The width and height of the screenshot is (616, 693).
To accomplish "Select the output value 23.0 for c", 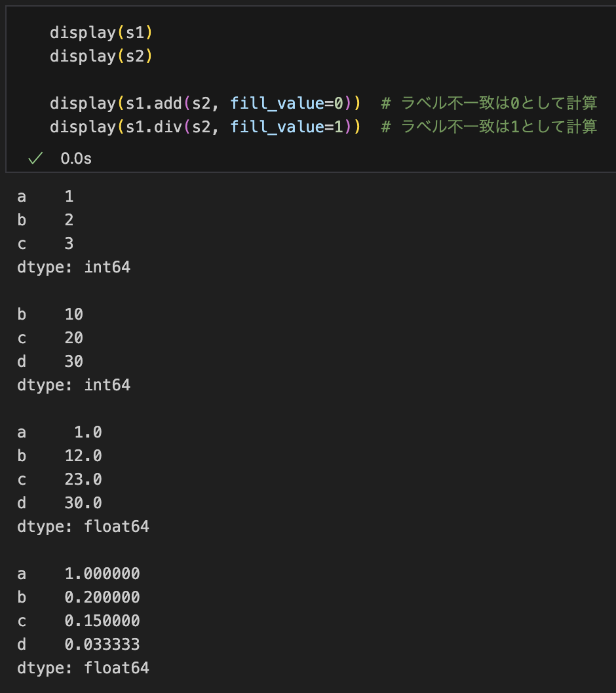I will pyautogui.click(x=83, y=479).
